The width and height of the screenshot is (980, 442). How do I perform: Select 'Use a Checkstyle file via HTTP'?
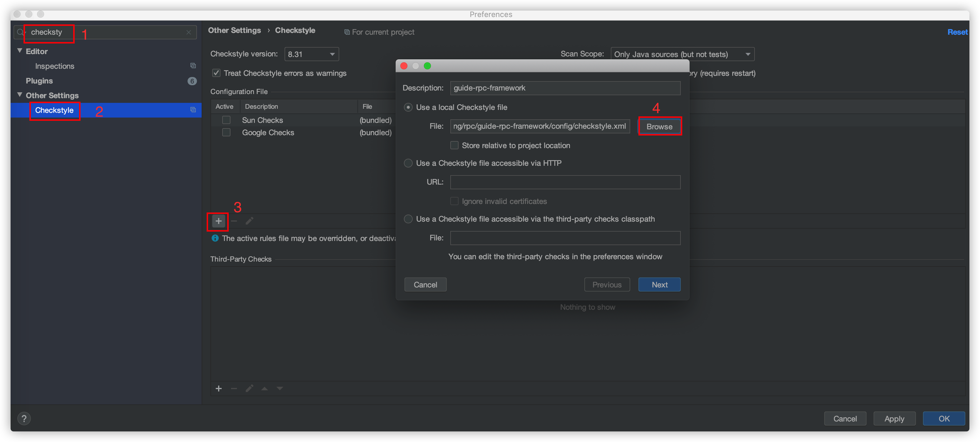click(x=407, y=163)
